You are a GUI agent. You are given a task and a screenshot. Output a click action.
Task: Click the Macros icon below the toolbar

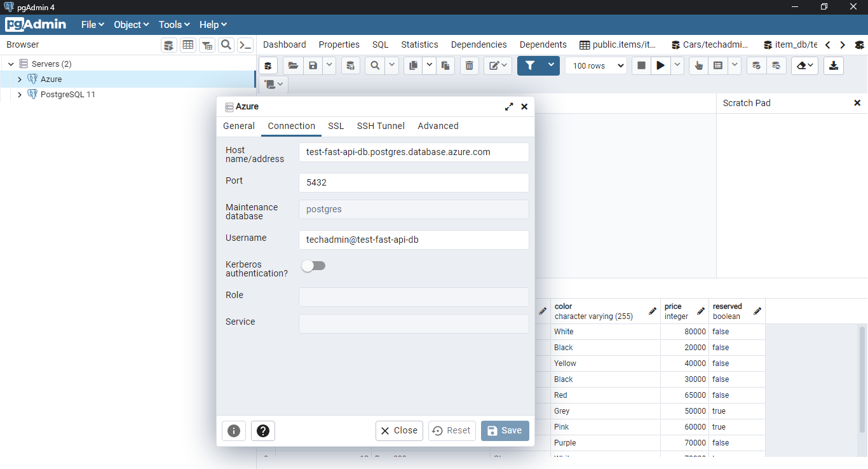coord(274,84)
